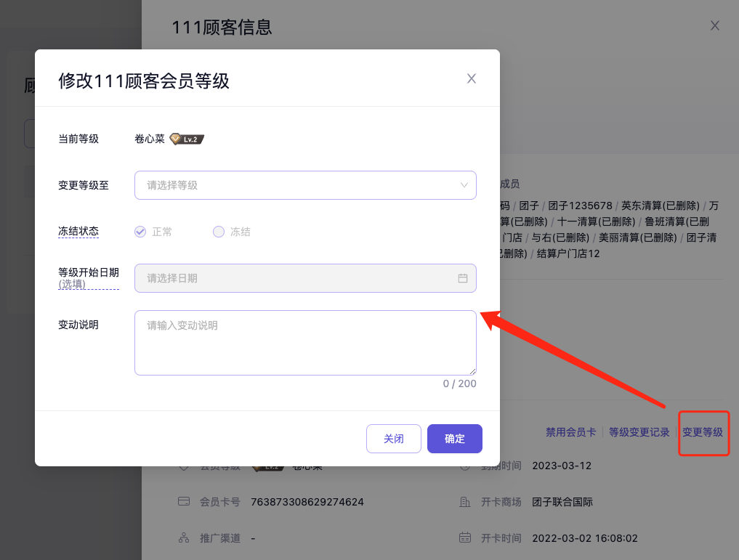
Task: Open the 等级变更记录 link
Action: coord(639,432)
